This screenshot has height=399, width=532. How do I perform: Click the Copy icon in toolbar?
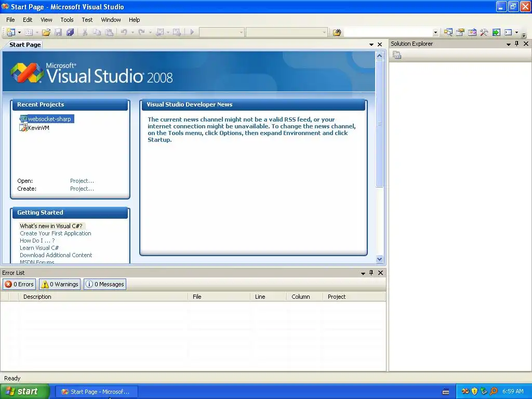pyautogui.click(x=97, y=32)
